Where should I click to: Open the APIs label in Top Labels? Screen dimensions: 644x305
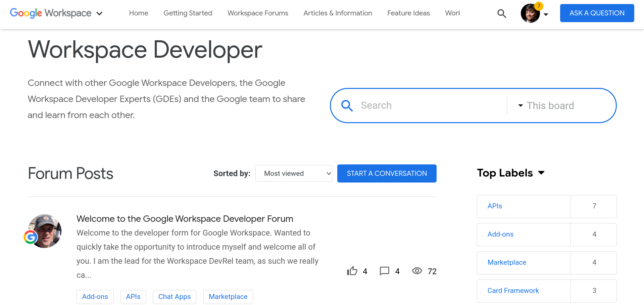[x=495, y=206]
